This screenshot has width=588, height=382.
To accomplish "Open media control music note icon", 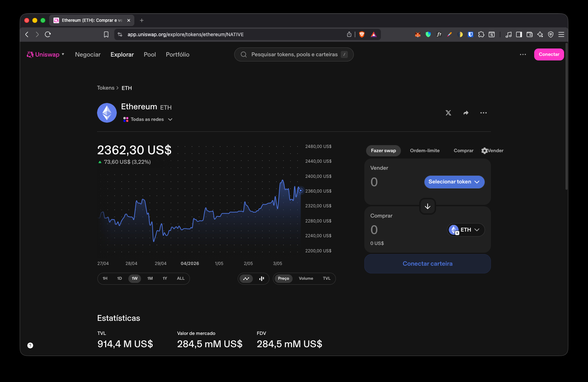I will pyautogui.click(x=509, y=34).
